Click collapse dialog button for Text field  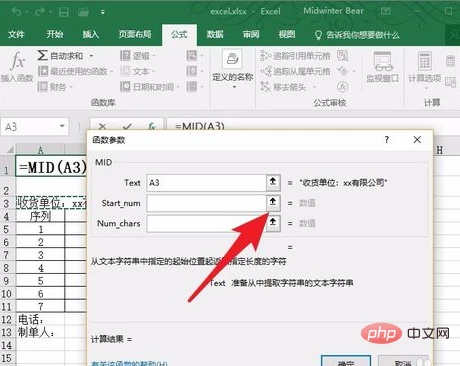[273, 182]
